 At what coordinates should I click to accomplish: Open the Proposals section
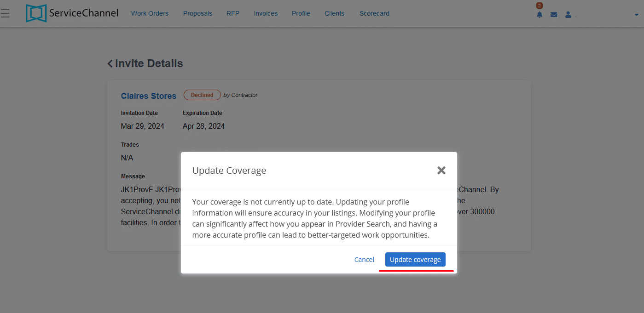pos(197,13)
